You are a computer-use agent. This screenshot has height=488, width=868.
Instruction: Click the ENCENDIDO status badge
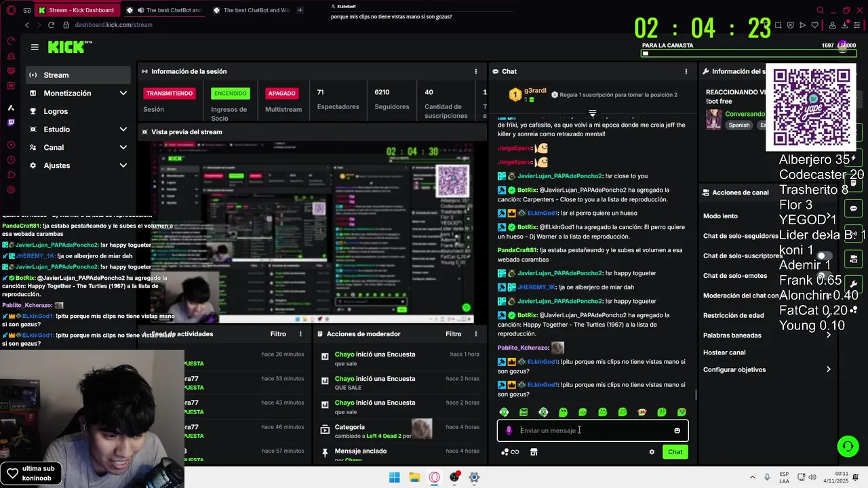231,94
